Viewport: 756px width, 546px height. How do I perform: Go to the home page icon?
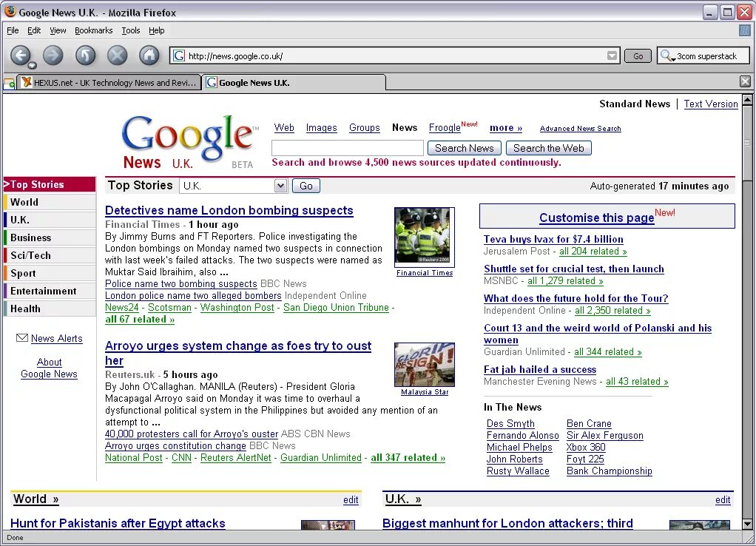pyautogui.click(x=149, y=55)
